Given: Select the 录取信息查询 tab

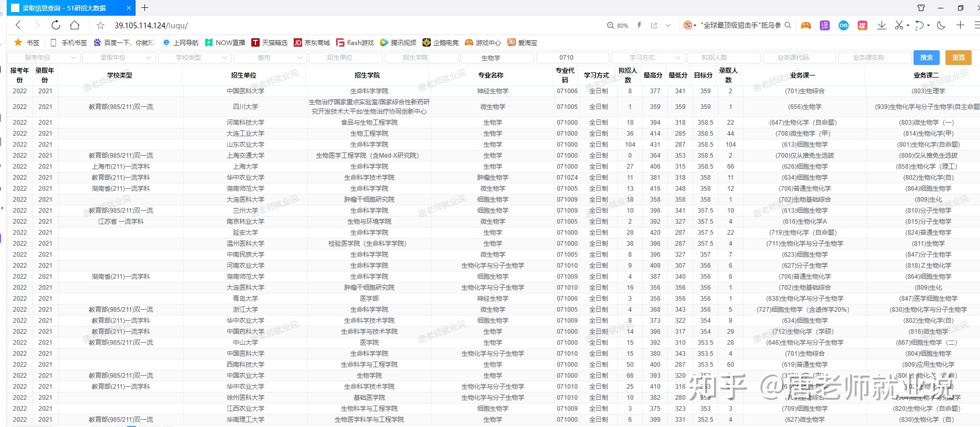Looking at the screenshot, I should coord(65,8).
